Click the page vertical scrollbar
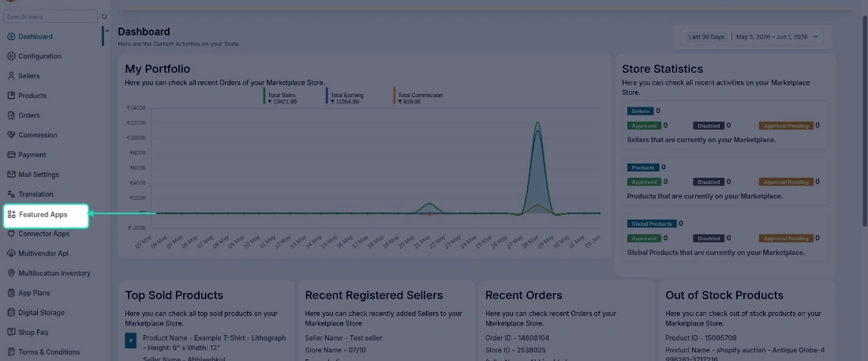This screenshot has height=361, width=868. [x=864, y=119]
